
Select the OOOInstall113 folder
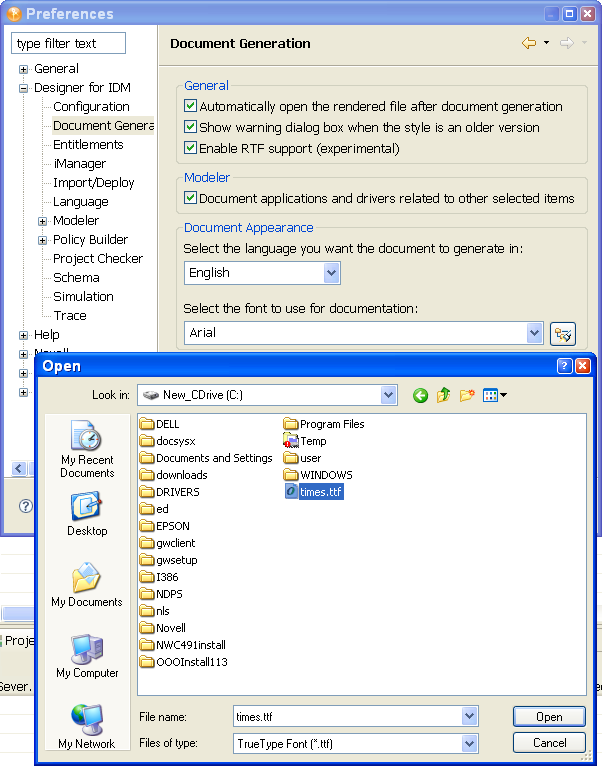coord(183,662)
